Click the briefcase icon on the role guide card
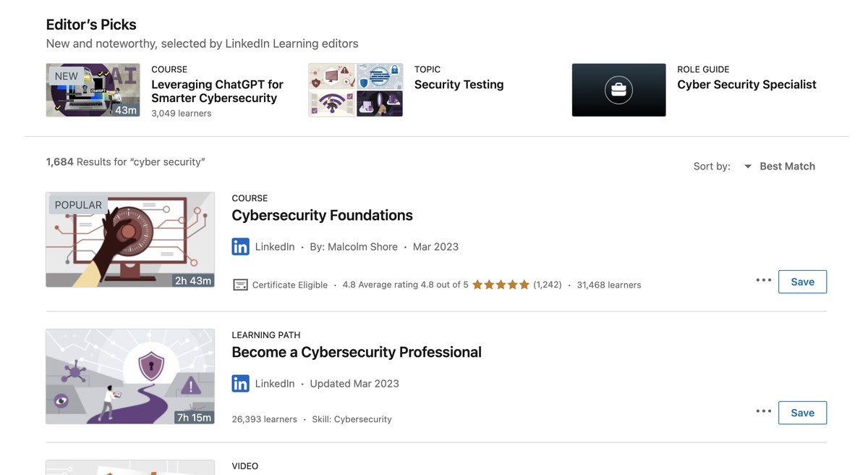The image size is (868, 475). click(618, 89)
